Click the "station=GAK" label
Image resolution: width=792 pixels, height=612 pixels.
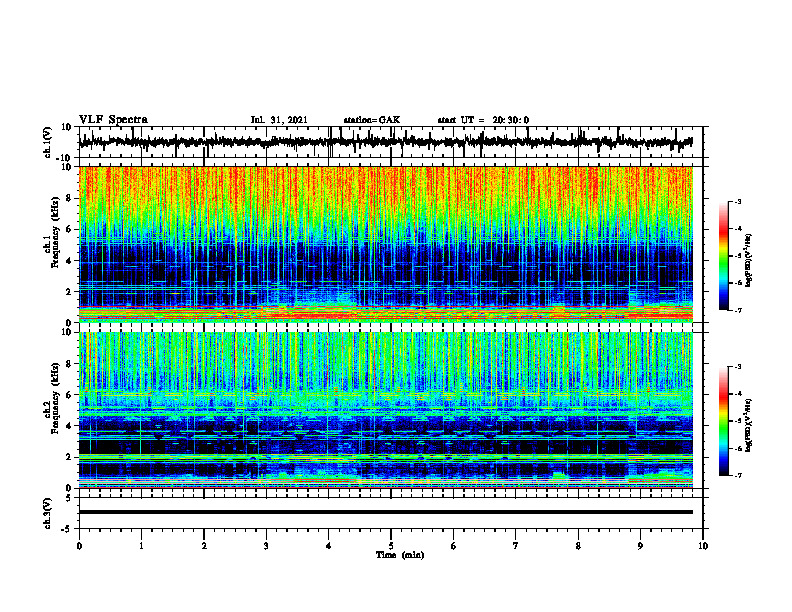pyautogui.click(x=372, y=120)
